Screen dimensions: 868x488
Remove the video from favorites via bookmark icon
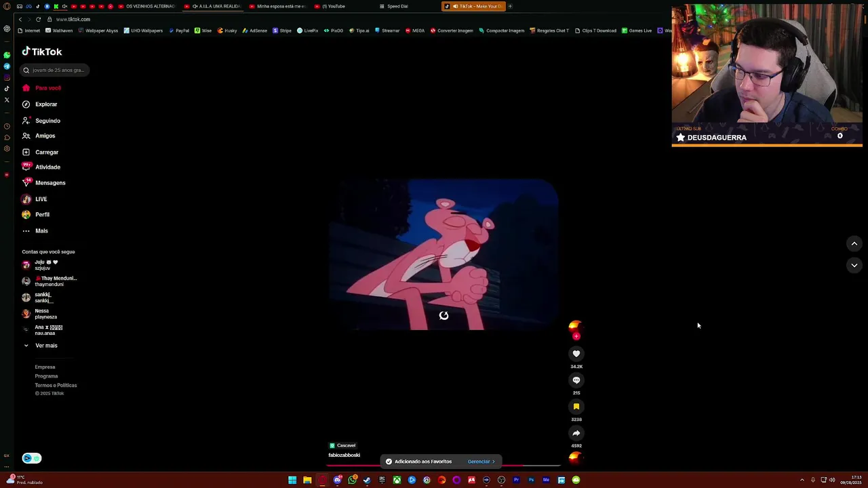coord(576,407)
